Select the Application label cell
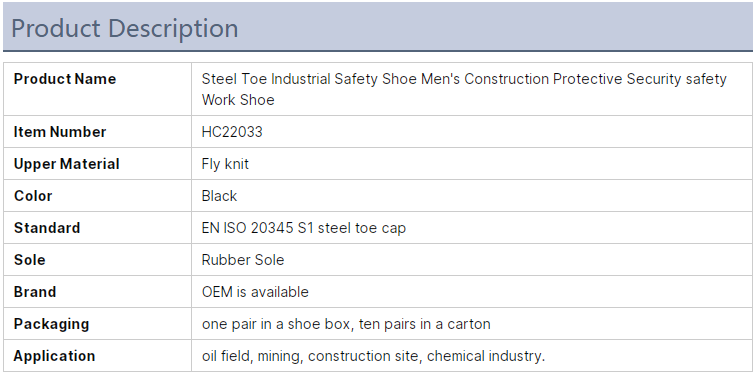The height and width of the screenshot is (376, 756). click(x=97, y=356)
